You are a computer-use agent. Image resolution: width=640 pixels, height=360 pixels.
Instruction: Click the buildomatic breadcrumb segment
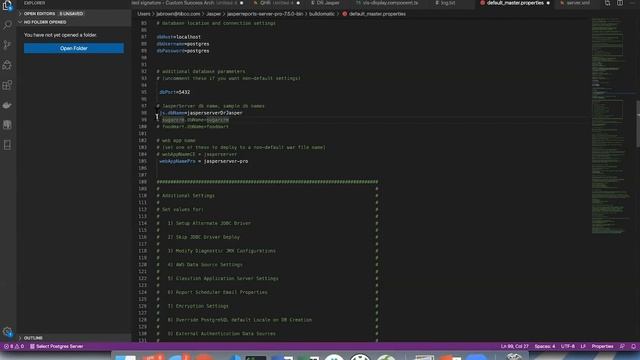coord(322,14)
